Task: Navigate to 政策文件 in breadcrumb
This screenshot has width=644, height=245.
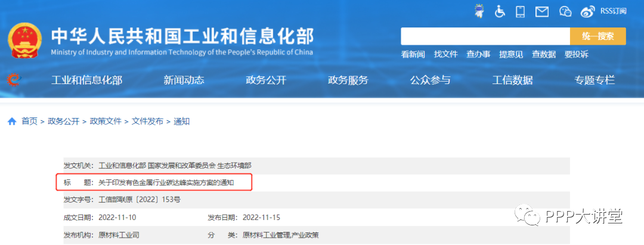Action: pyautogui.click(x=106, y=121)
